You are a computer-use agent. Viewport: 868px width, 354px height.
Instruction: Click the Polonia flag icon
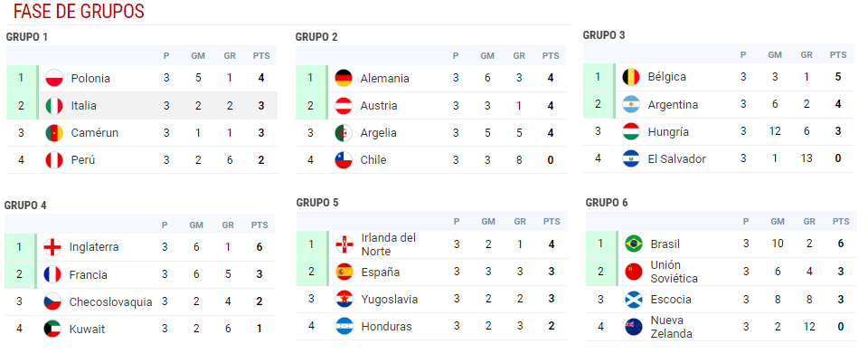point(54,78)
